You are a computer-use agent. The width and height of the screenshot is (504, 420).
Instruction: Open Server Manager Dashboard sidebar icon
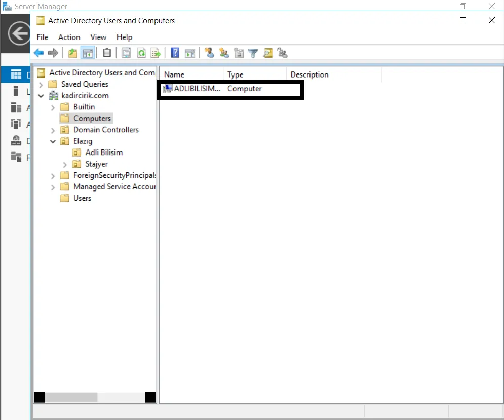[x=16, y=74]
